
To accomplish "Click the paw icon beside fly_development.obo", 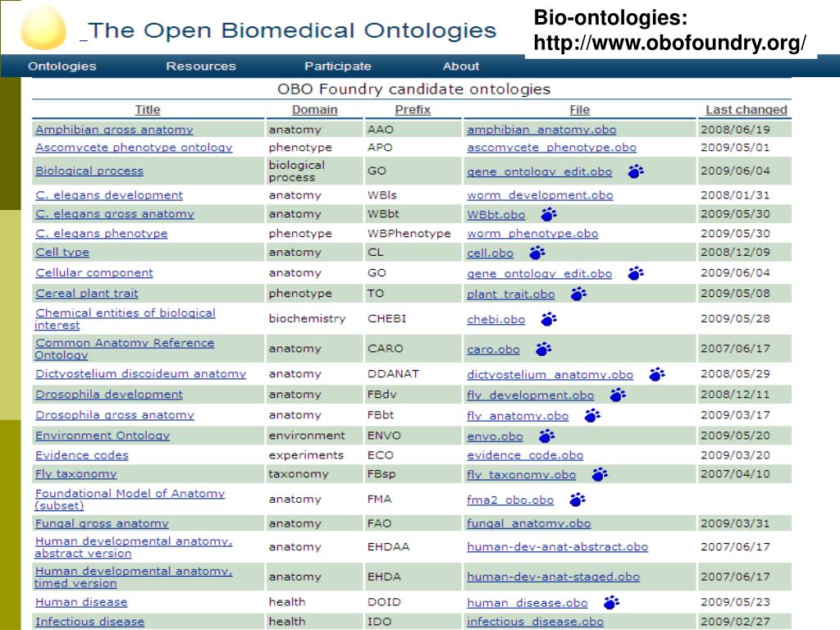I will pos(619,395).
